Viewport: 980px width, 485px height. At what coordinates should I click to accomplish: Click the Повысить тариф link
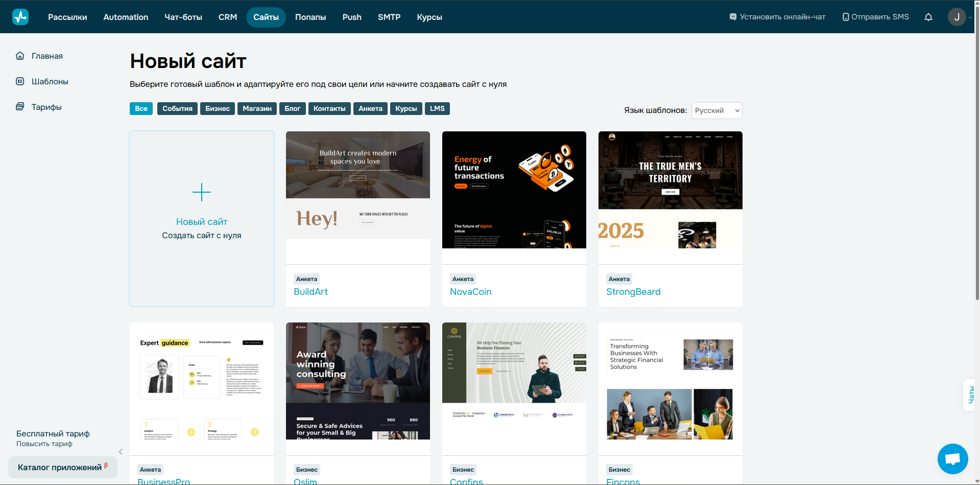coord(45,444)
